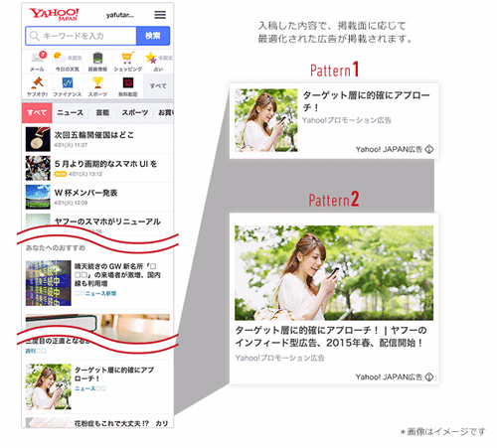
Task: Focus the keyword search input field
Action: [x=81, y=36]
